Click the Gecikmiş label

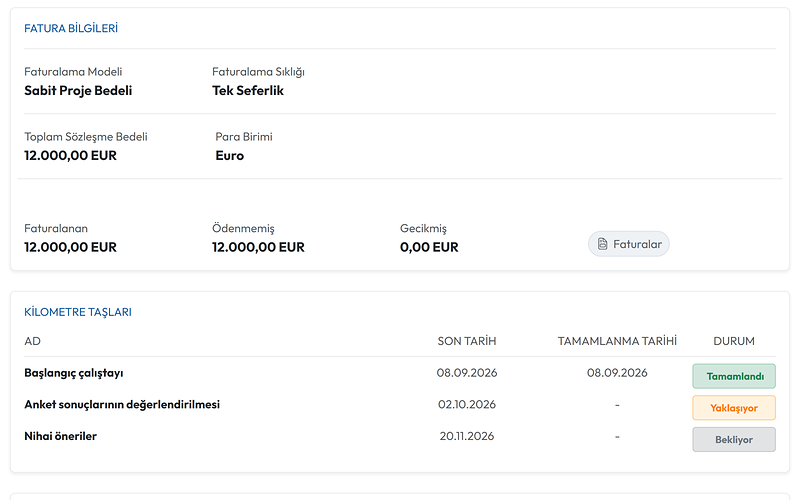tap(423, 229)
